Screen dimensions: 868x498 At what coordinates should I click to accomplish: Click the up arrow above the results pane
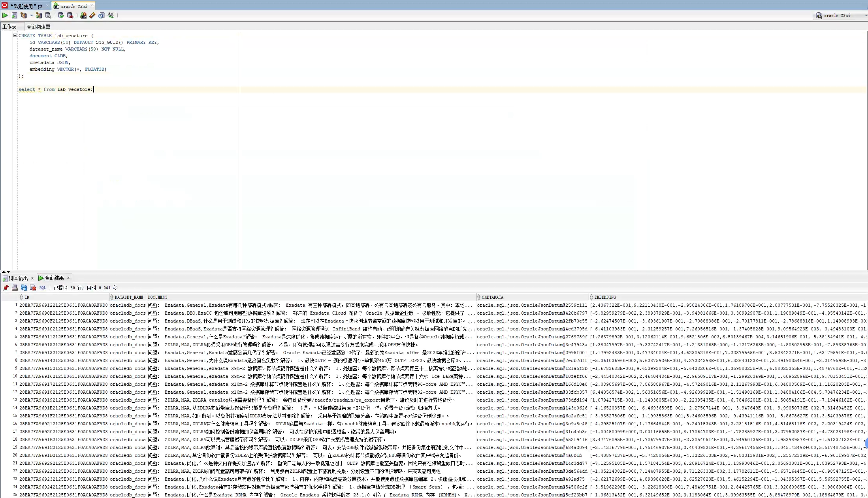coord(4,272)
